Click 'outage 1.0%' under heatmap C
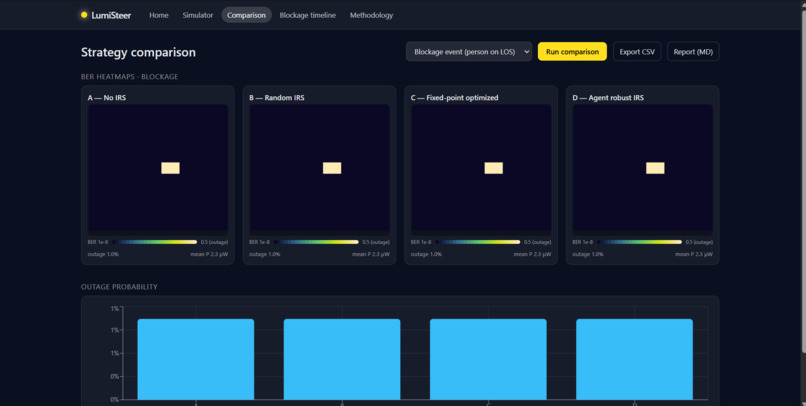Image resolution: width=806 pixels, height=406 pixels. click(426, 254)
